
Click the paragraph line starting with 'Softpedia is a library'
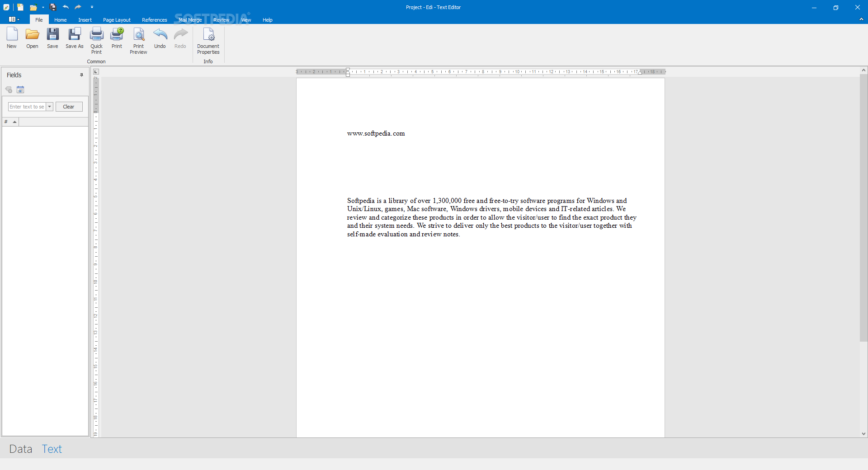click(x=487, y=201)
